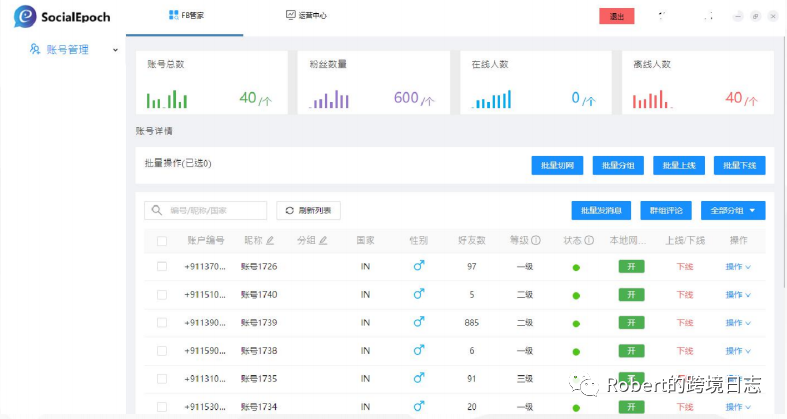Click the search magnifier icon
Image resolution: width=787 pixels, height=419 pixels.
pos(157,210)
